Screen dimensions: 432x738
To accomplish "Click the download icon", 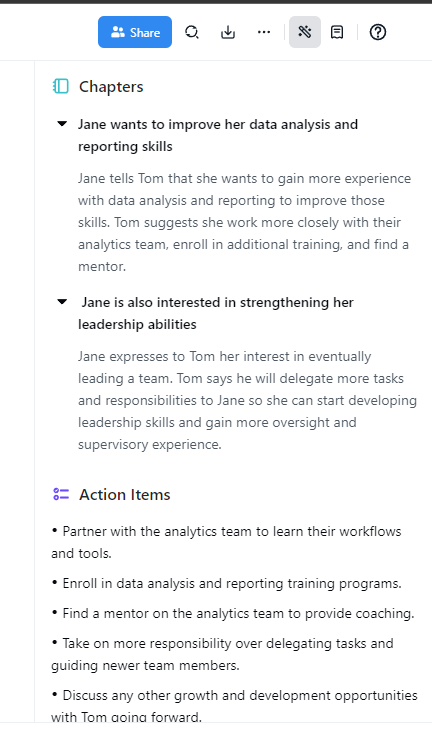I will (x=228, y=32).
